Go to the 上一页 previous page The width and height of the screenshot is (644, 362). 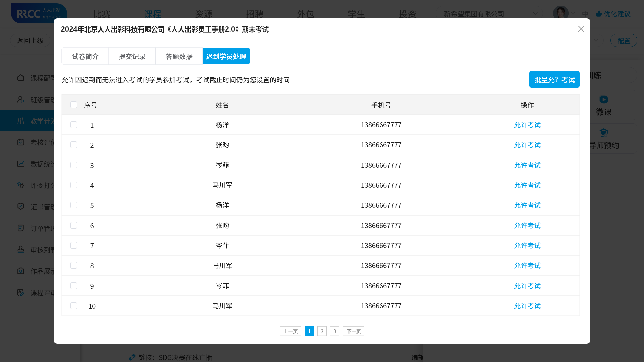(x=290, y=331)
